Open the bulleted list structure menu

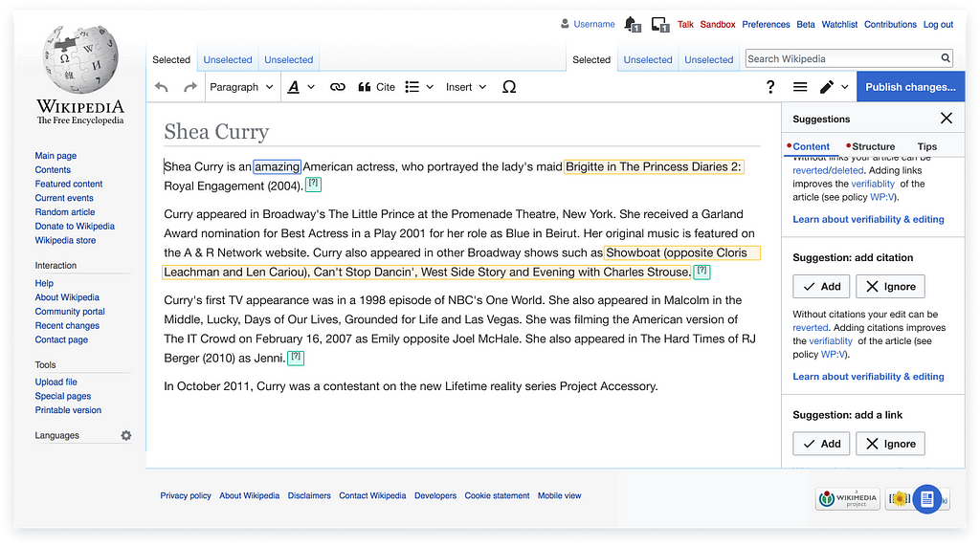[x=419, y=87]
